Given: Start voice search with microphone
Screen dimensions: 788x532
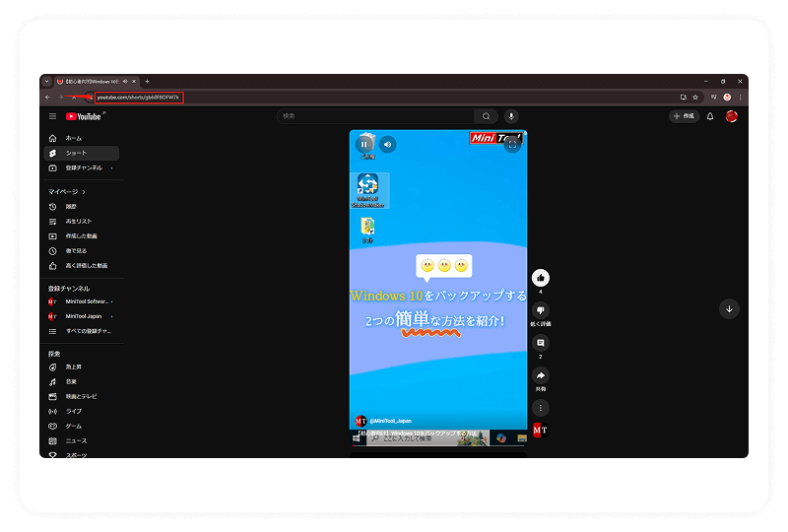Looking at the screenshot, I should [x=511, y=116].
